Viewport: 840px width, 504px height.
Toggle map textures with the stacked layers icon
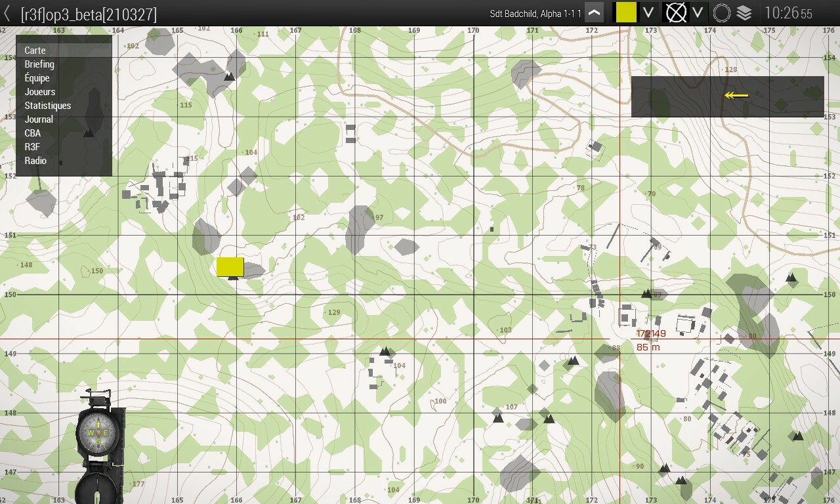744,13
